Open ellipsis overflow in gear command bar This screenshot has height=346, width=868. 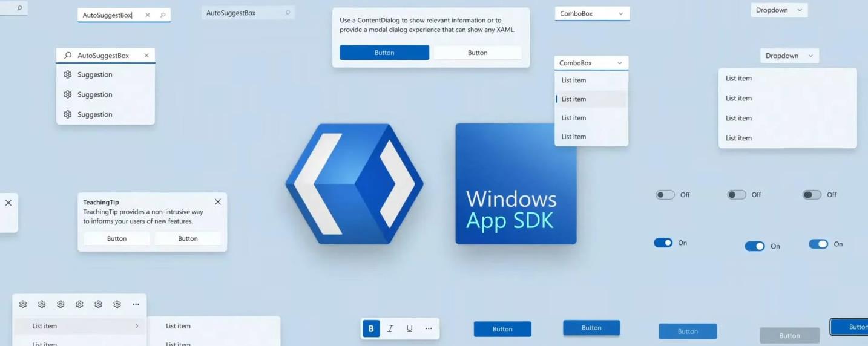click(136, 304)
